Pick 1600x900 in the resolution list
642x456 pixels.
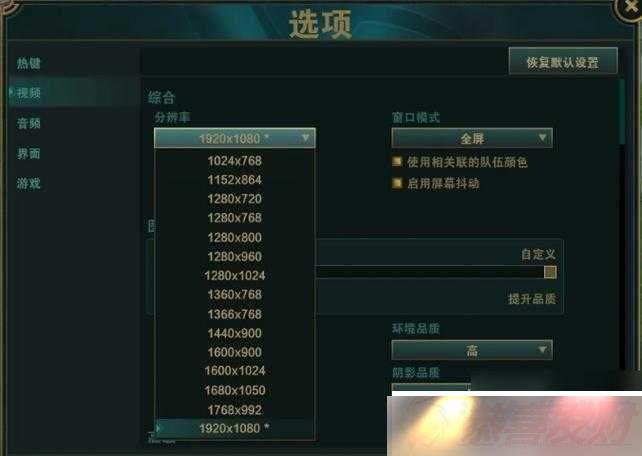point(235,352)
